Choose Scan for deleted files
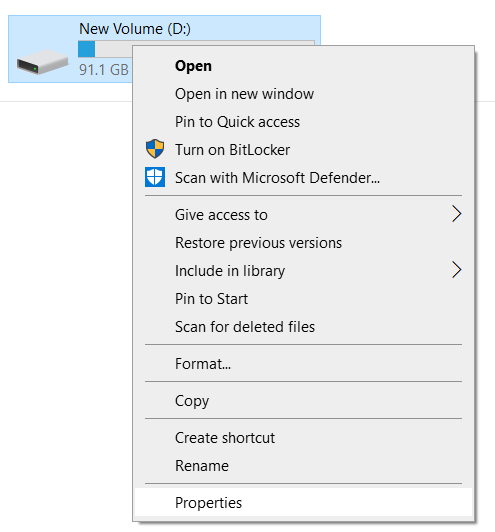The height and width of the screenshot is (532, 495). click(303, 327)
